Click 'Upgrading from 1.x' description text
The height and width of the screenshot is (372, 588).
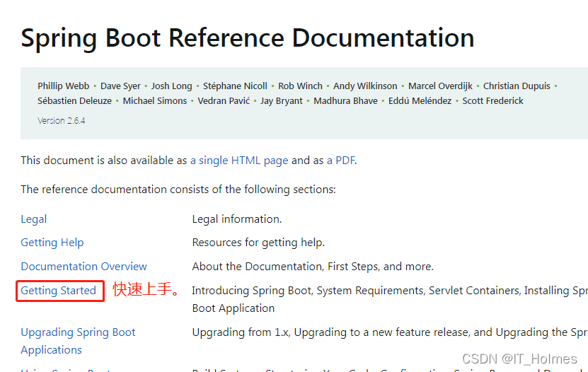[x=390, y=332]
